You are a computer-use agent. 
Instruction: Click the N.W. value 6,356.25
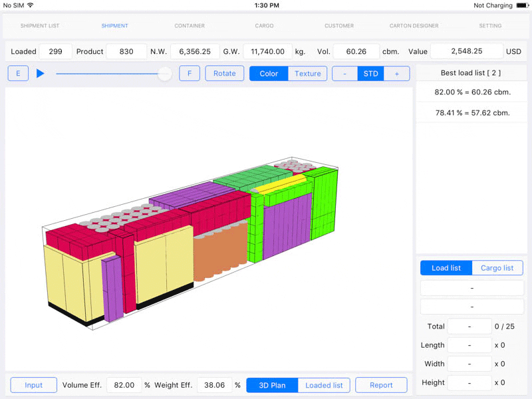[195, 52]
